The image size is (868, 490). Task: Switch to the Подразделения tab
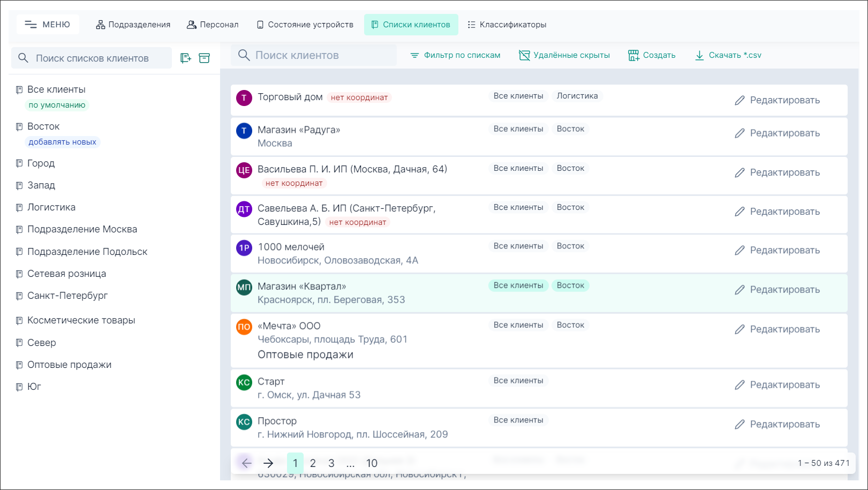pyautogui.click(x=133, y=25)
